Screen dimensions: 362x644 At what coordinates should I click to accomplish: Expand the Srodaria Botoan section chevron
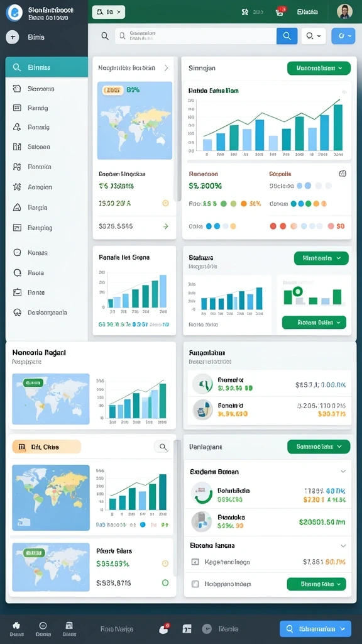click(344, 472)
